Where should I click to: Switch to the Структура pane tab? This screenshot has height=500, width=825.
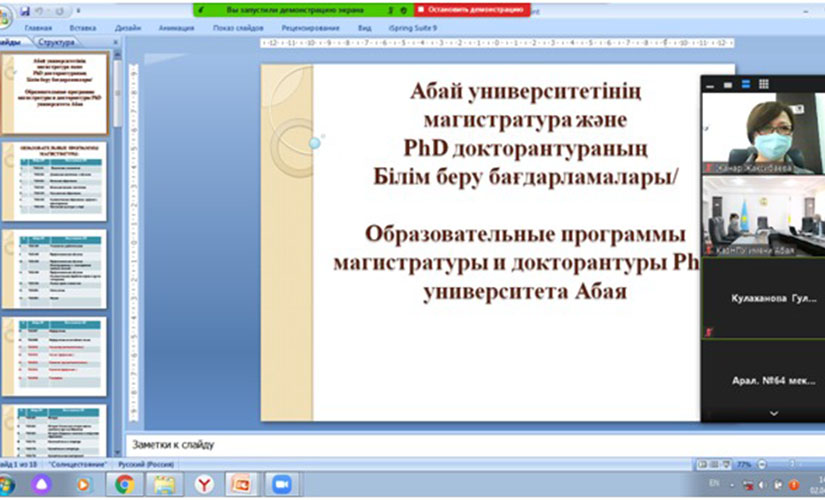pyautogui.click(x=56, y=42)
